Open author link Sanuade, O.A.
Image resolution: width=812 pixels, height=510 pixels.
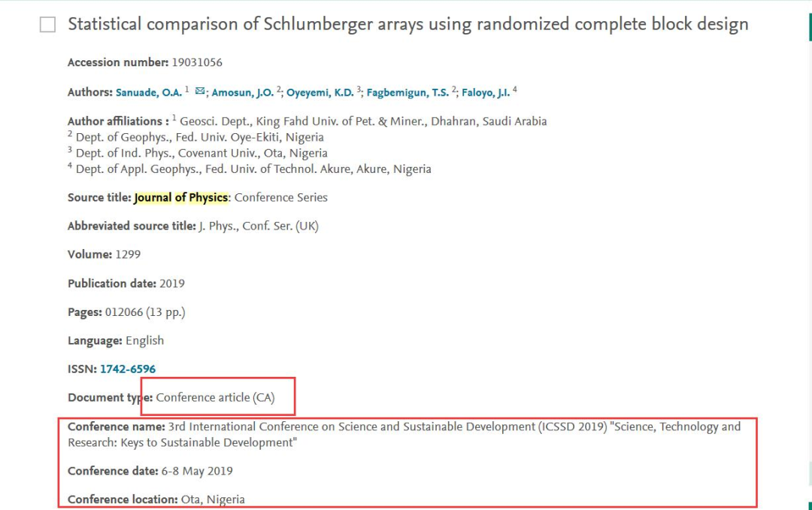pos(149,93)
